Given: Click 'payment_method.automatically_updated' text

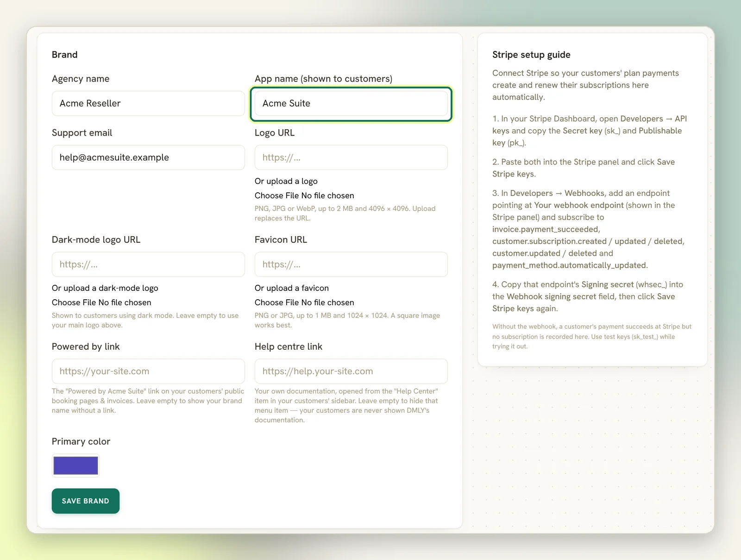Looking at the screenshot, I should coord(569,265).
